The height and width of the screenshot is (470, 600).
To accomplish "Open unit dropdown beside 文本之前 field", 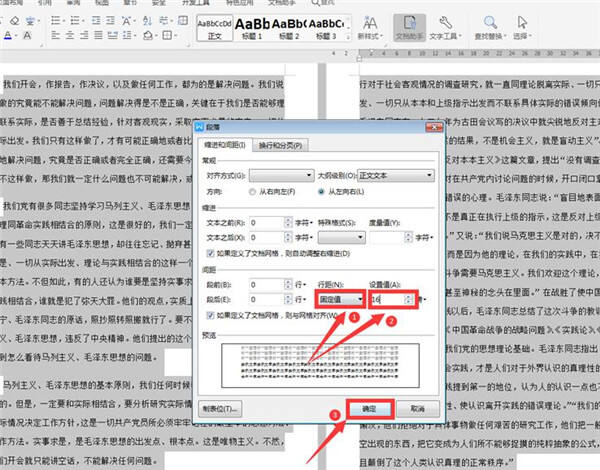I will point(304,222).
